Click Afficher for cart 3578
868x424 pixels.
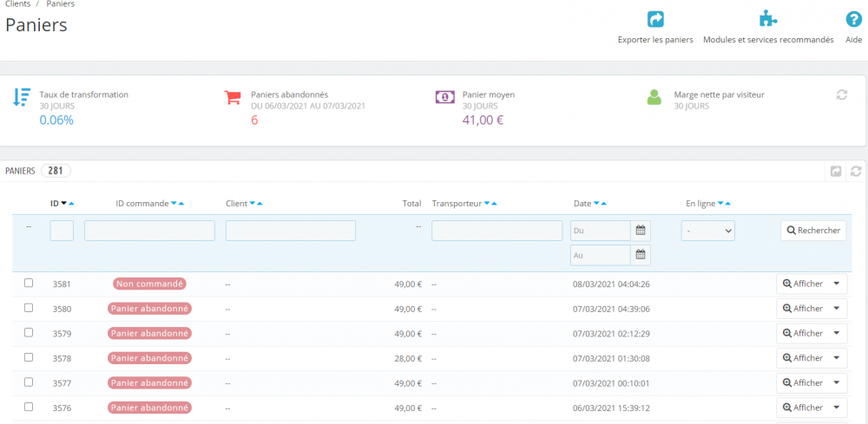tap(803, 358)
